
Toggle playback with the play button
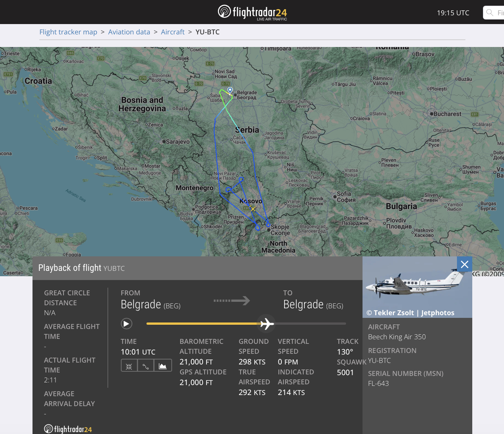coord(126,323)
